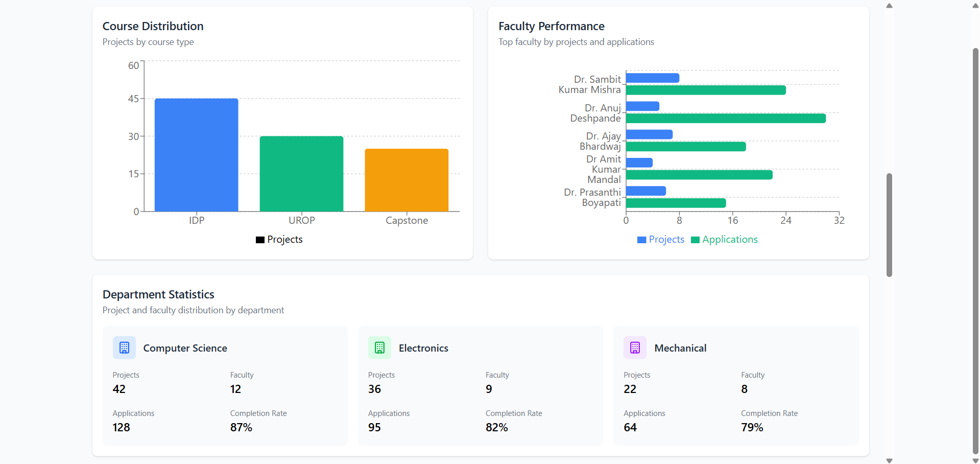Click Dr Amit Kumar Mandal's green applications bar
Image resolution: width=980 pixels, height=464 pixels.
click(699, 175)
